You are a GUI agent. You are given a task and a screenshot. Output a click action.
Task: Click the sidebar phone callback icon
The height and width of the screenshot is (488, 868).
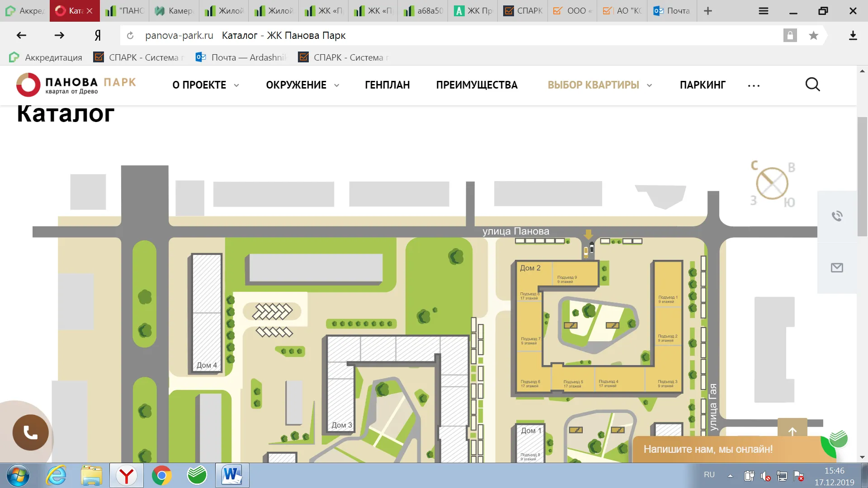(x=837, y=216)
